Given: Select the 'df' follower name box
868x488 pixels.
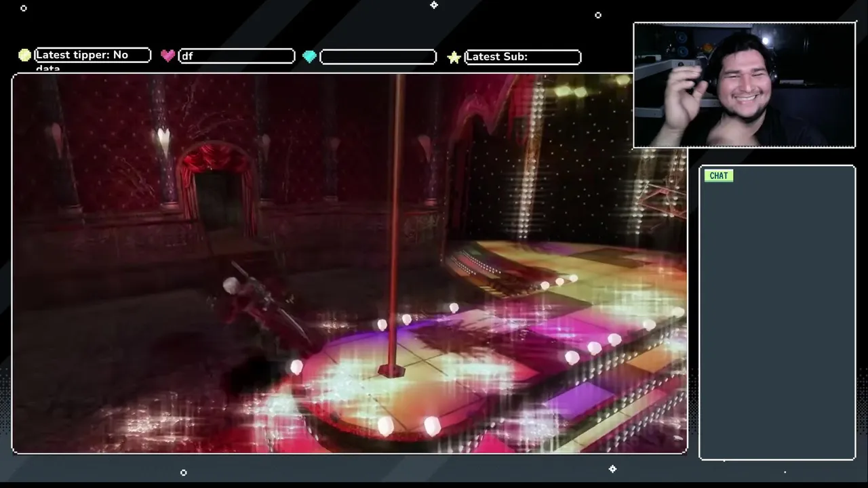Looking at the screenshot, I should click(x=237, y=56).
